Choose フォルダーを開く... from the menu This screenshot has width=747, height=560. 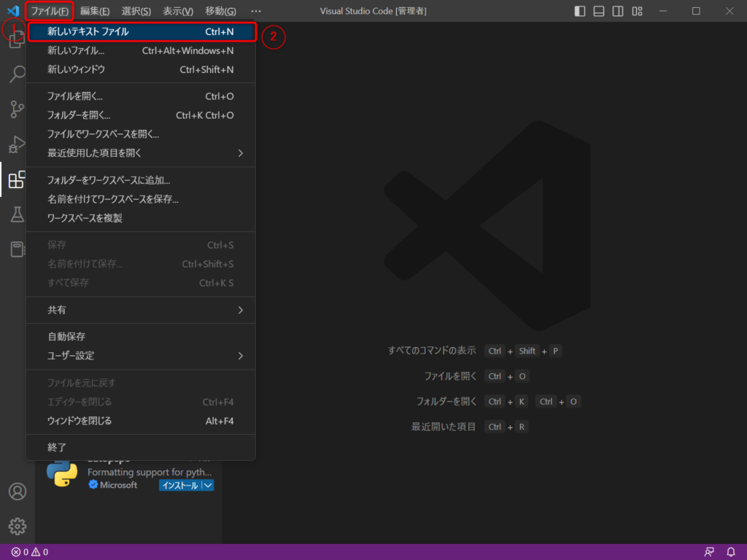point(141,115)
